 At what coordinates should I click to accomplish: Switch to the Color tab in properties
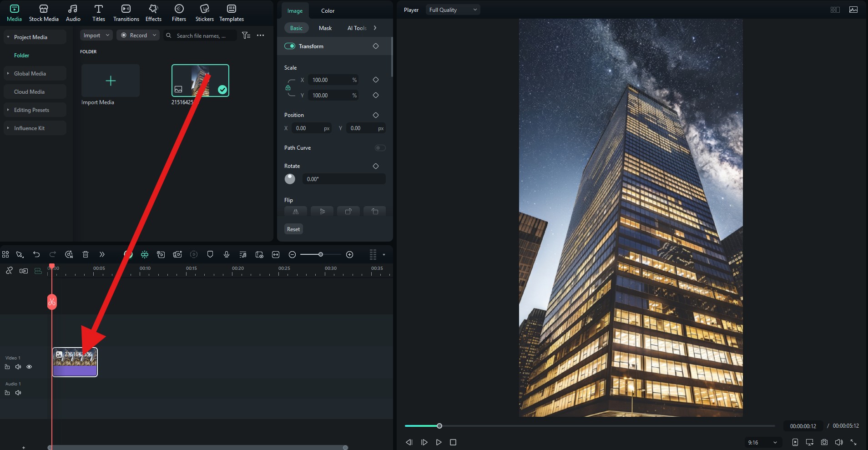tap(328, 10)
